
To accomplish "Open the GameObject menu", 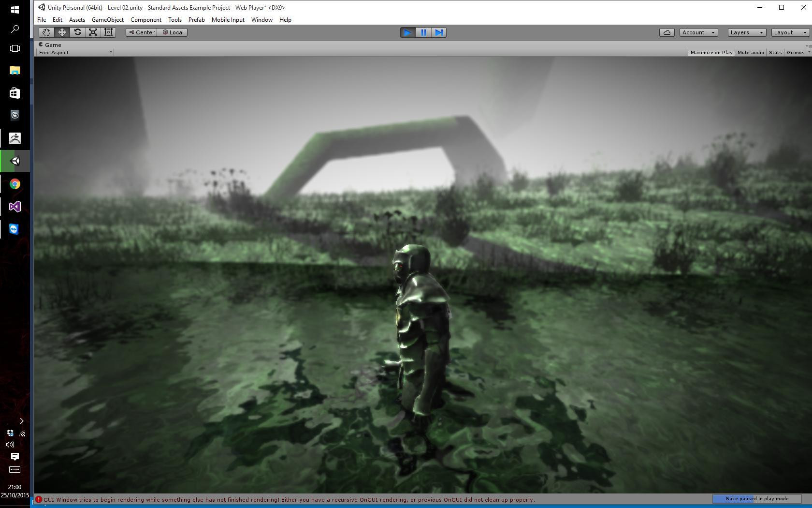I will tap(108, 20).
